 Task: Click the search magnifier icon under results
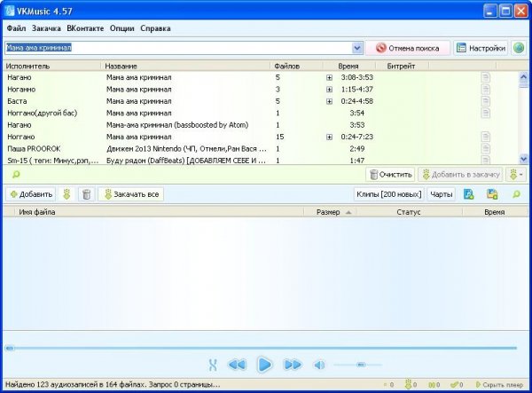pyautogui.click(x=16, y=175)
